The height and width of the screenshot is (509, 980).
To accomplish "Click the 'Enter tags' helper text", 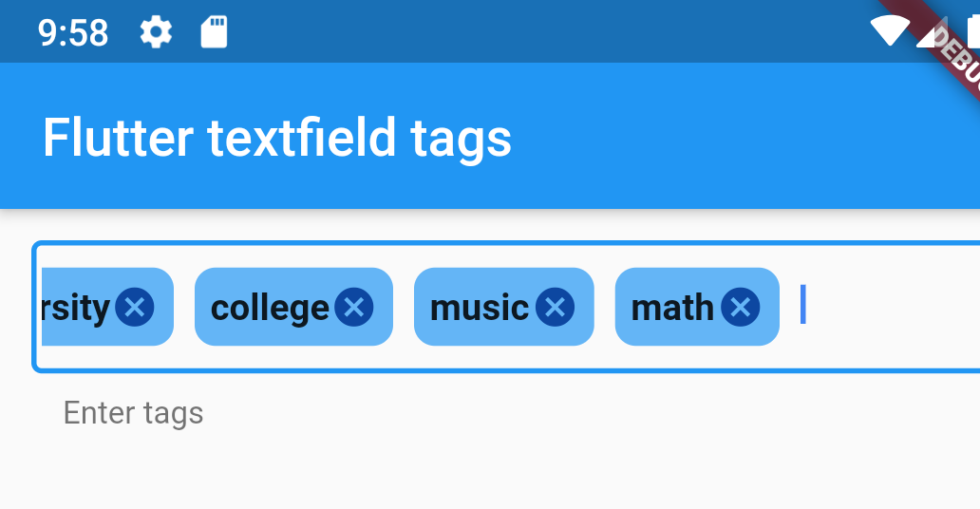I will click(133, 413).
